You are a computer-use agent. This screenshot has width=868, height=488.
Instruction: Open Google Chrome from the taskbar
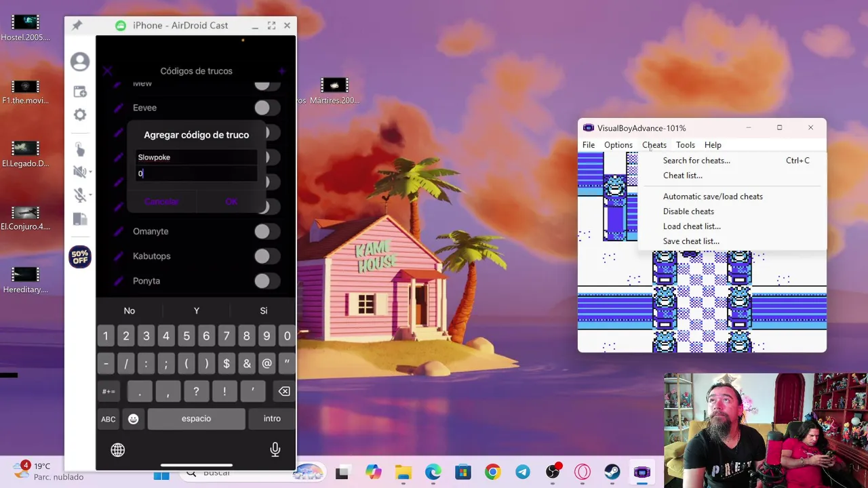[492, 472]
